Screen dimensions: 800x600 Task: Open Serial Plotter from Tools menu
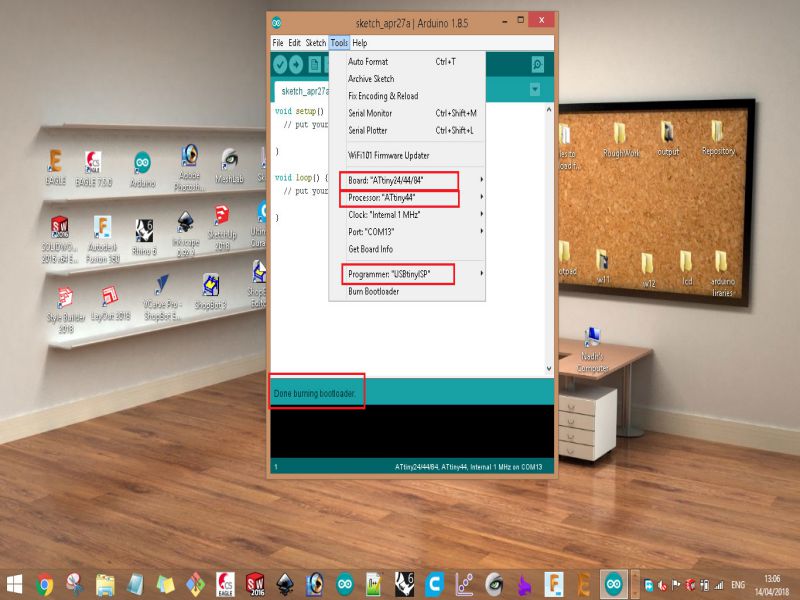click(407, 131)
